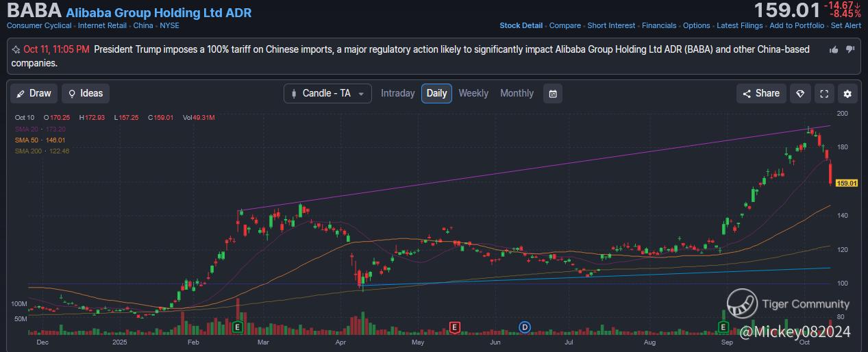
Task: Open the calendar date range icon
Action: coord(553,93)
